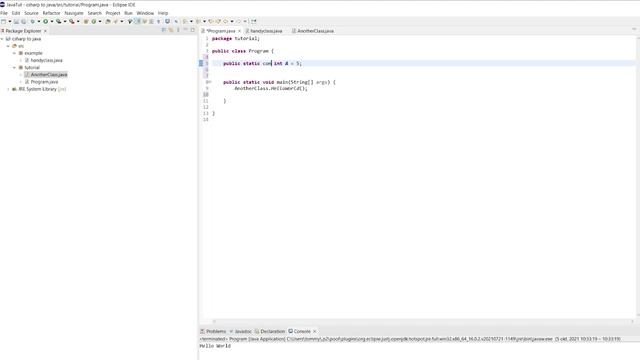Open the Window menu
640x360 pixels.
tap(145, 13)
